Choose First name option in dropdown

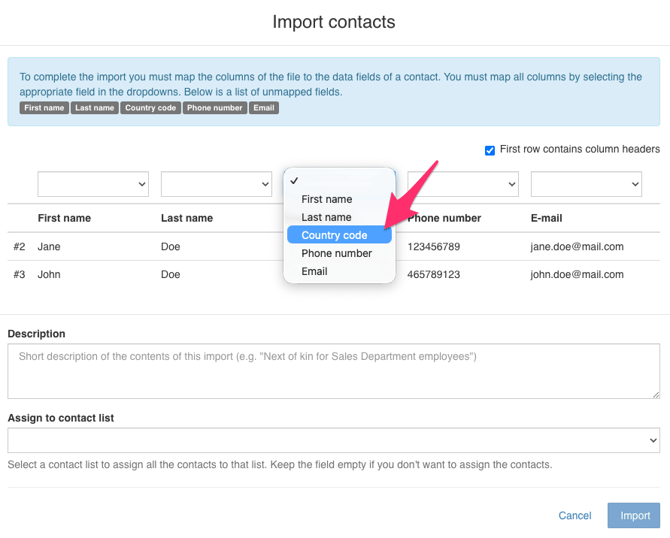tap(326, 199)
